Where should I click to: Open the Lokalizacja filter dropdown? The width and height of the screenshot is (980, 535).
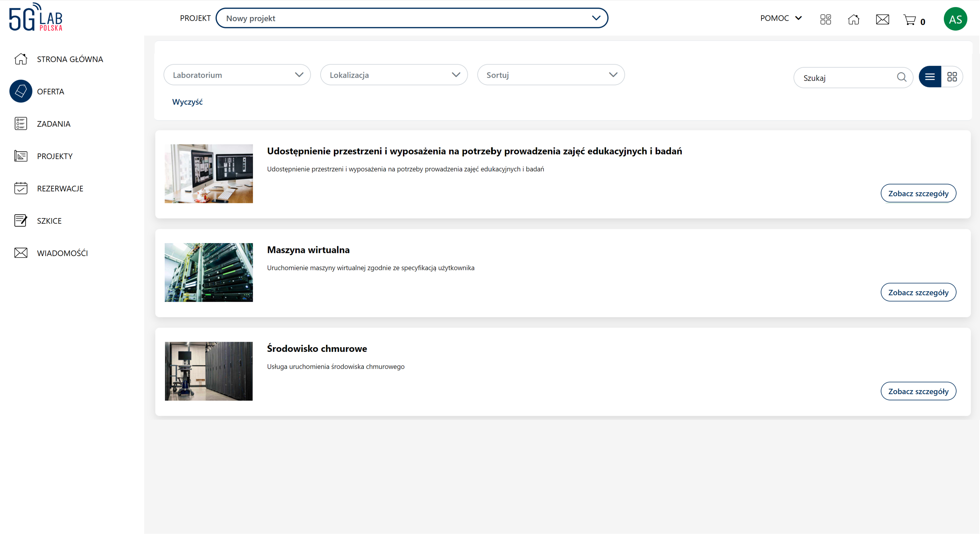[394, 75]
